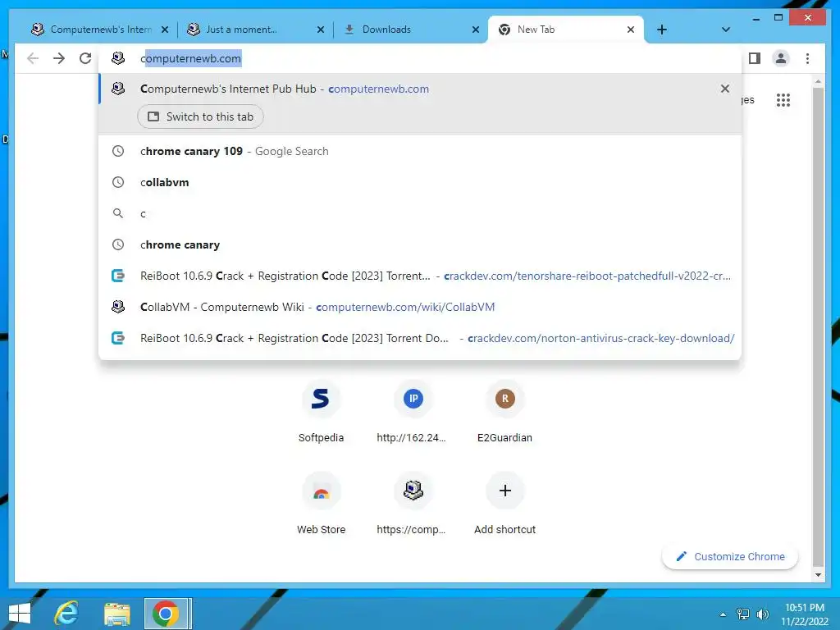This screenshot has width=840, height=630.
Task: Click the browser back arrow
Action: pos(33,58)
